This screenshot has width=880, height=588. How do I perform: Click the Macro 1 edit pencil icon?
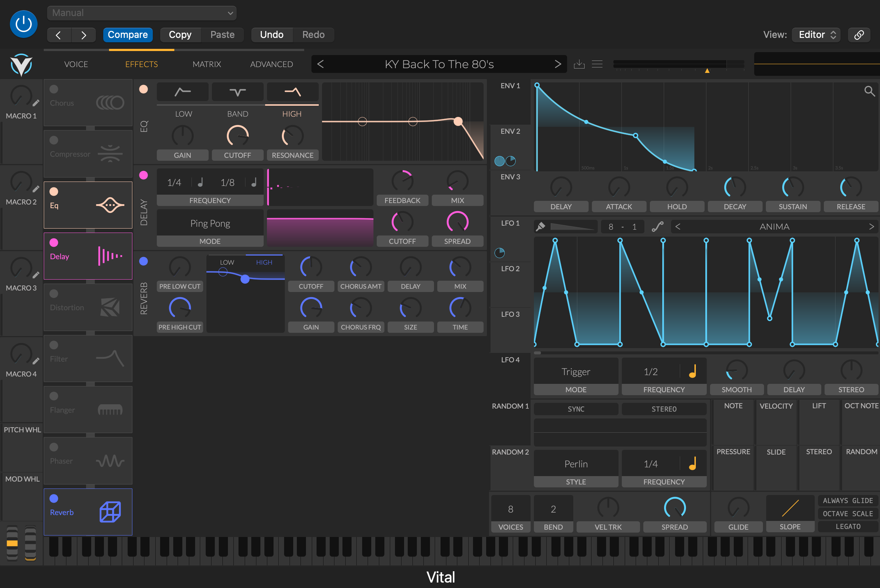click(36, 103)
